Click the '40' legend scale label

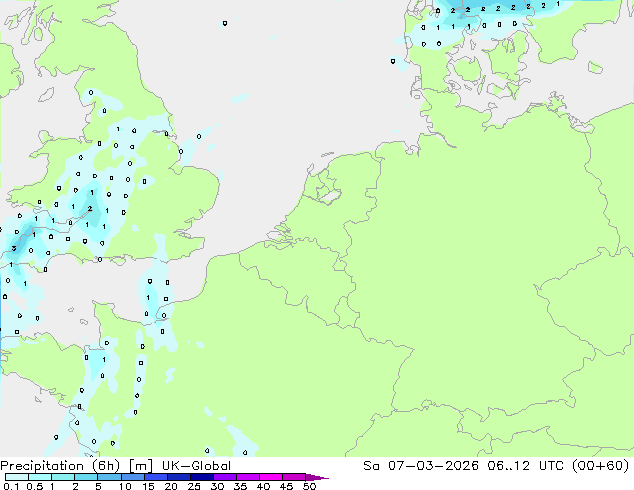click(x=263, y=486)
